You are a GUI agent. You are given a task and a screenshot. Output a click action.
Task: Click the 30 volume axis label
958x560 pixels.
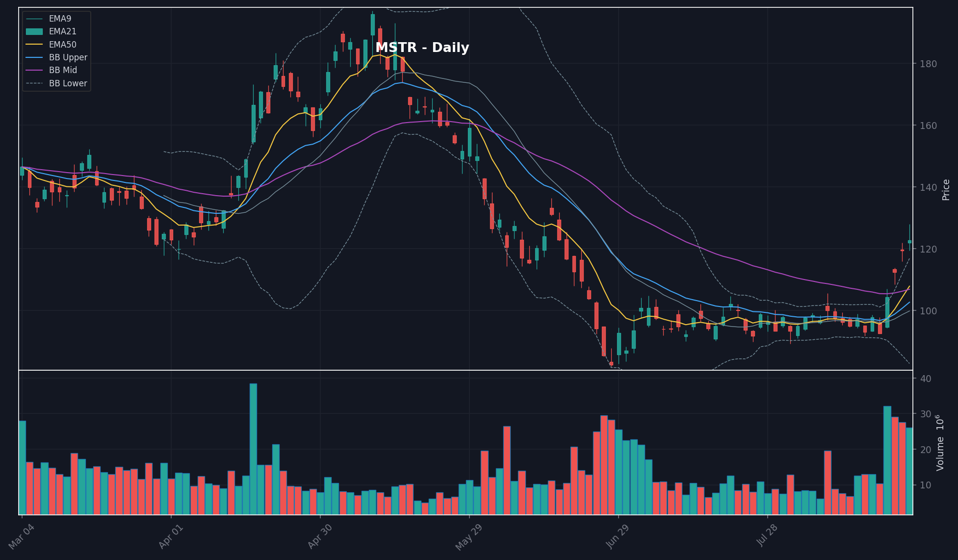(926, 414)
